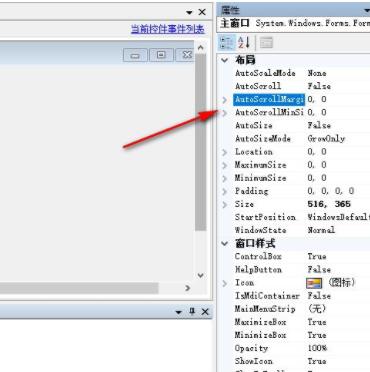The height and width of the screenshot is (372, 370).
Task: Select the ShowIcon property
Action: (253, 361)
